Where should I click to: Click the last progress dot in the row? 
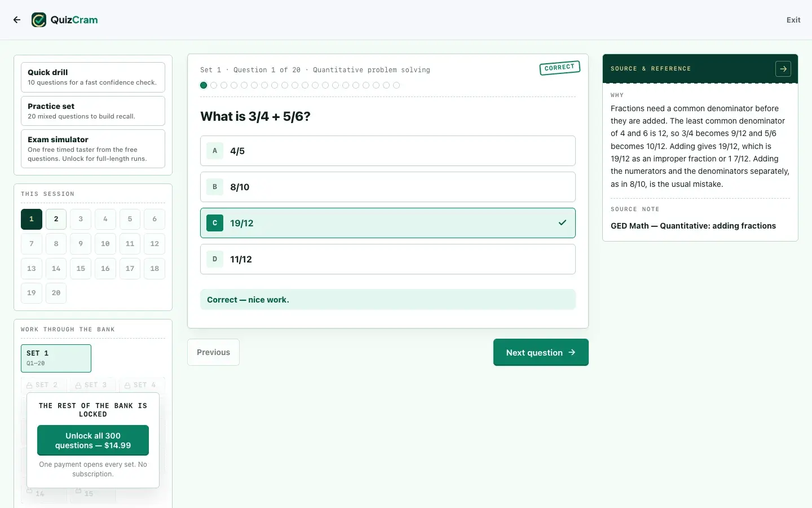[x=396, y=85]
